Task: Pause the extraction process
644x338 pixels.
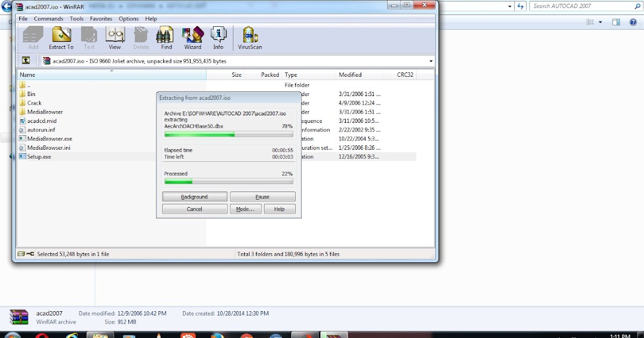Action: click(x=262, y=196)
